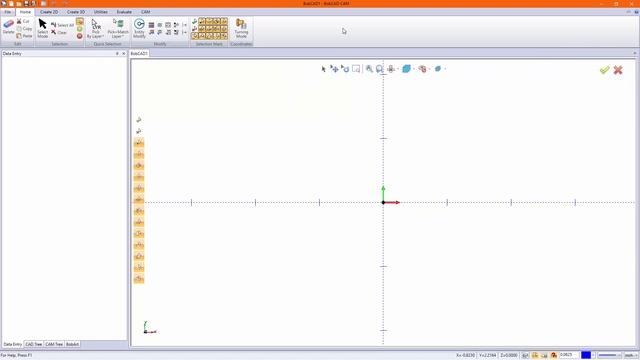Click the viewport rotate view tool
Image resolution: width=640 pixels, height=360 pixels.
[345, 69]
